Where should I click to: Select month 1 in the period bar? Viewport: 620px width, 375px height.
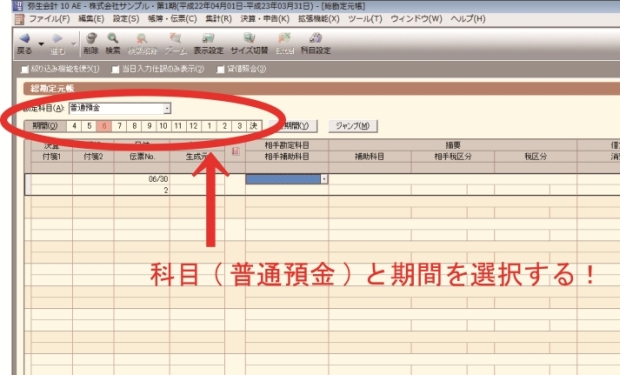pyautogui.click(x=209, y=126)
